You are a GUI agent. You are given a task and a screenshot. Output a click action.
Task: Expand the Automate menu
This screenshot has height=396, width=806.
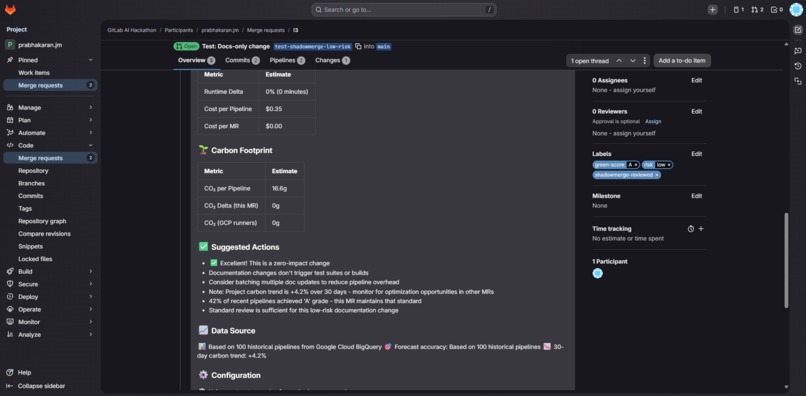pyautogui.click(x=49, y=133)
